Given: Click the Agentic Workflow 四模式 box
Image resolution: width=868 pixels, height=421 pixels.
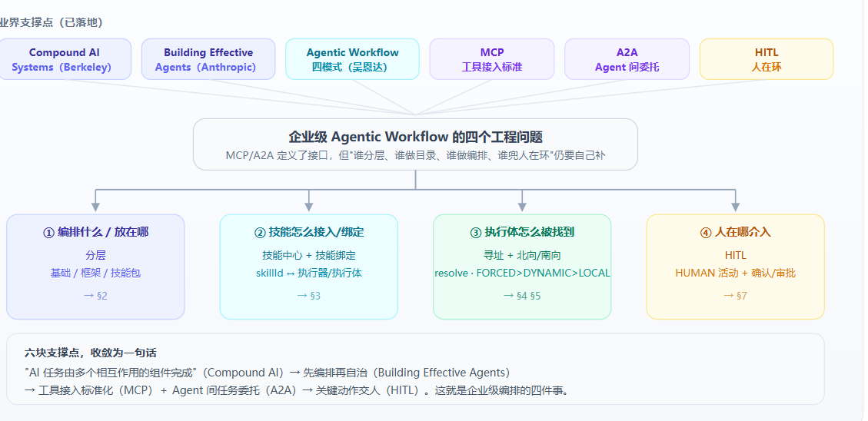Looking at the screenshot, I should [353, 59].
